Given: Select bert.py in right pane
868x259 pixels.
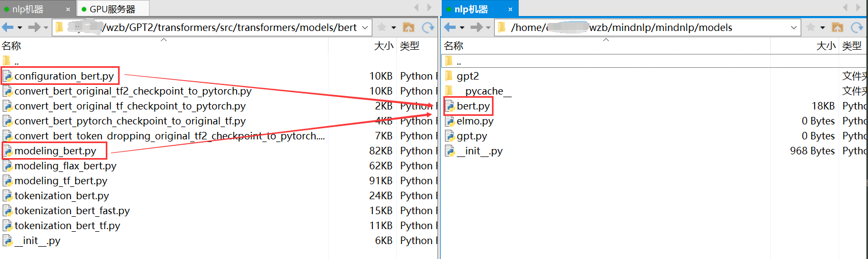Looking at the screenshot, I should point(473,106).
